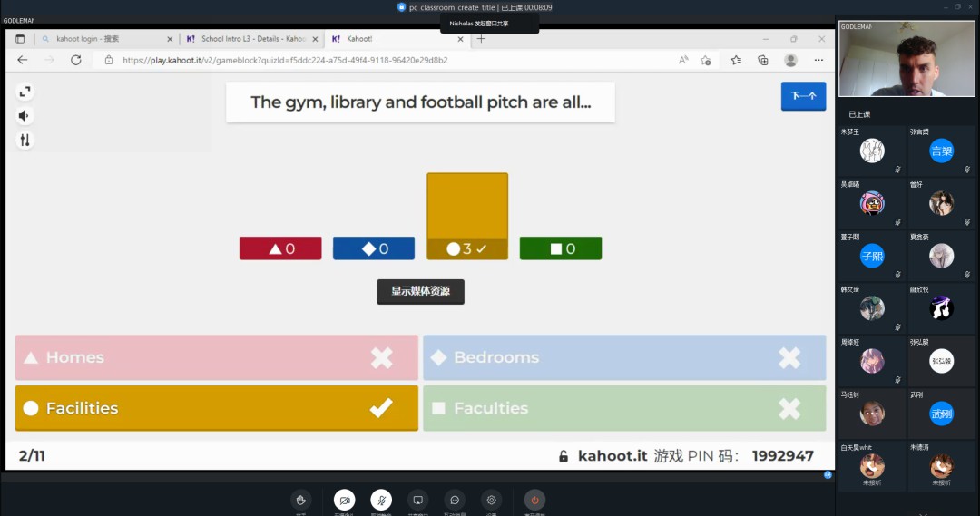Open classroom settings gear icon

492,500
